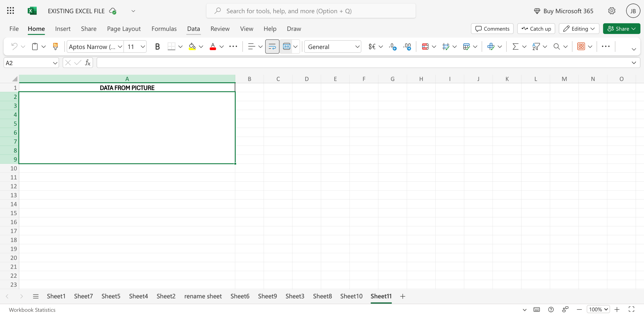Open Help from the status bar
The image size is (644, 314).
point(551,309)
